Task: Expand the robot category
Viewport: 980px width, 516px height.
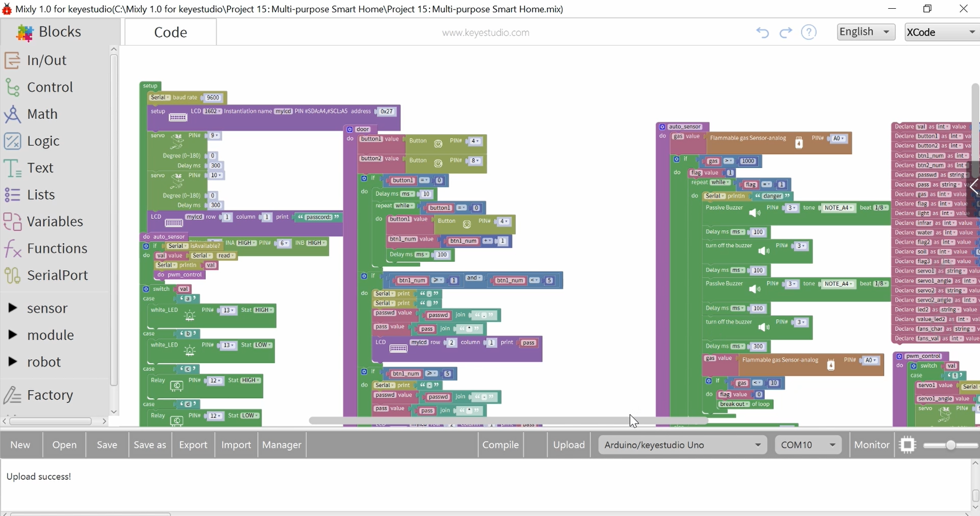Action: pos(43,362)
